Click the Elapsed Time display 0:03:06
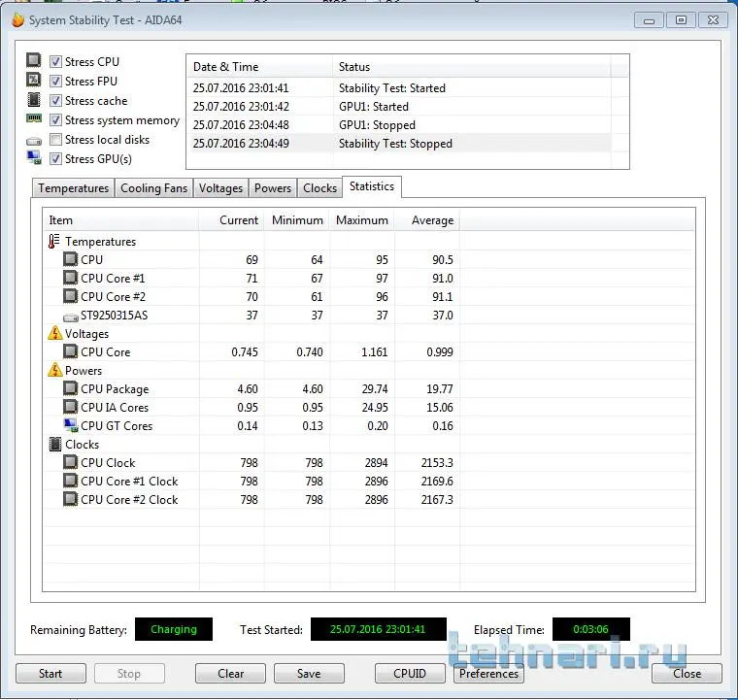The height and width of the screenshot is (700, 738). pos(590,629)
